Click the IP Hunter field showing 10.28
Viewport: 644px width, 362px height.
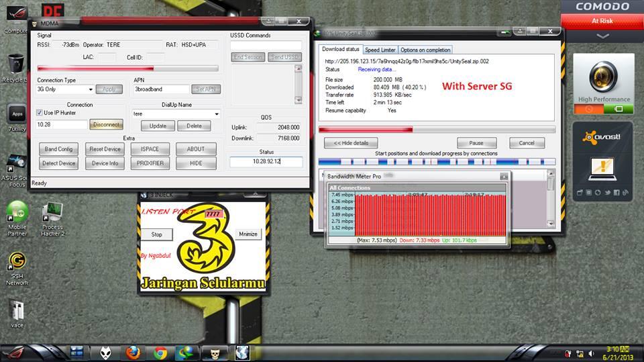(62, 125)
